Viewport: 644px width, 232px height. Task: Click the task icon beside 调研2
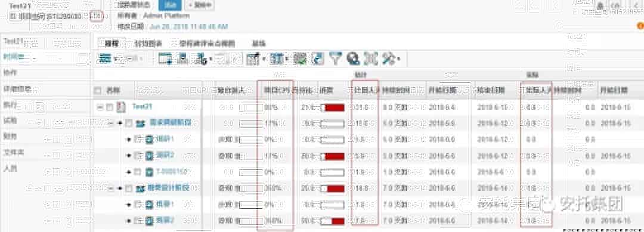(150, 156)
